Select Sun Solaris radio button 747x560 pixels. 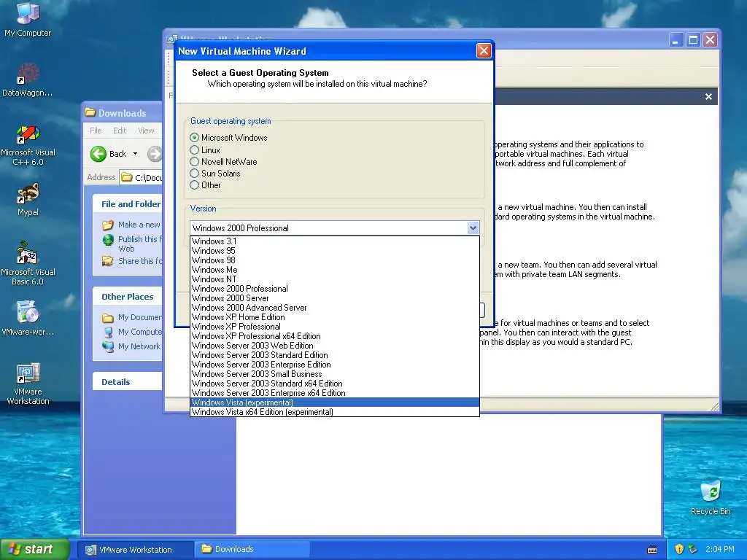point(194,174)
